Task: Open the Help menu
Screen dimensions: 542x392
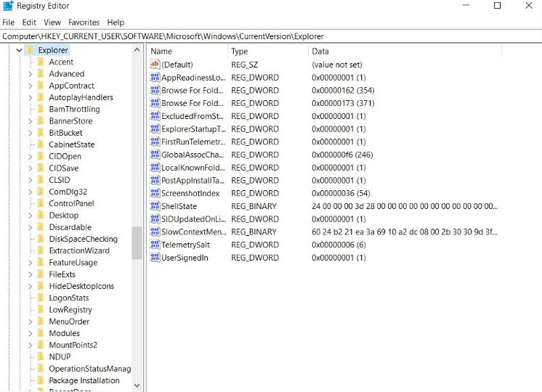Action: 116,23
